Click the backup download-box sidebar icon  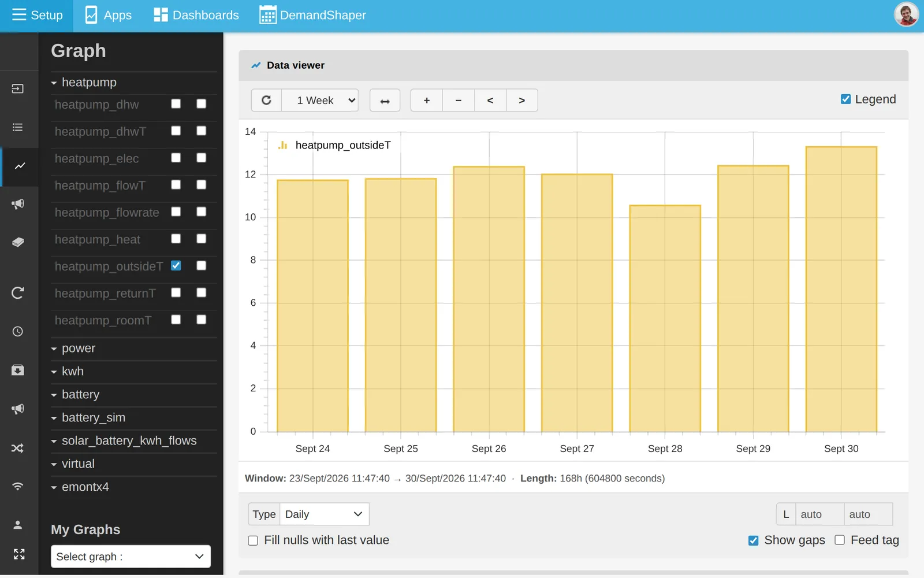coord(18,370)
